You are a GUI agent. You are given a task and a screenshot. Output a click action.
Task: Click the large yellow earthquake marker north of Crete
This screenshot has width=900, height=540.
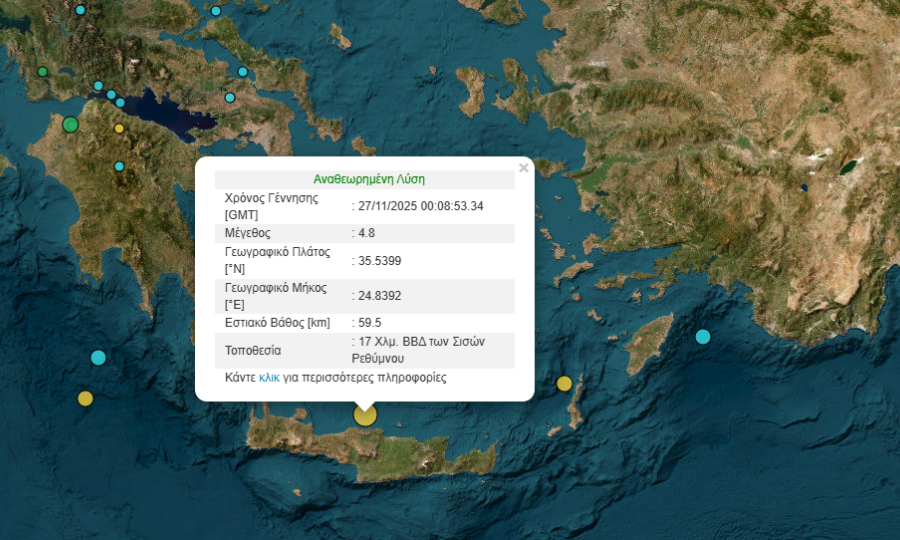click(x=366, y=414)
